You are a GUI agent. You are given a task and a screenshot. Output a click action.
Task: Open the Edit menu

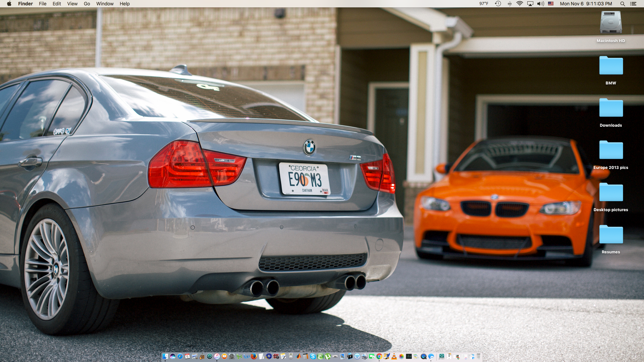(x=57, y=4)
